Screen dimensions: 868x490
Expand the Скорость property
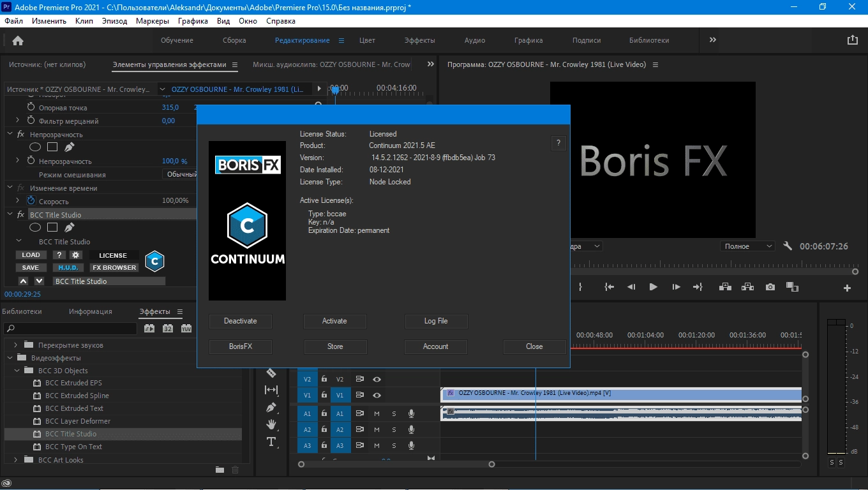(18, 200)
